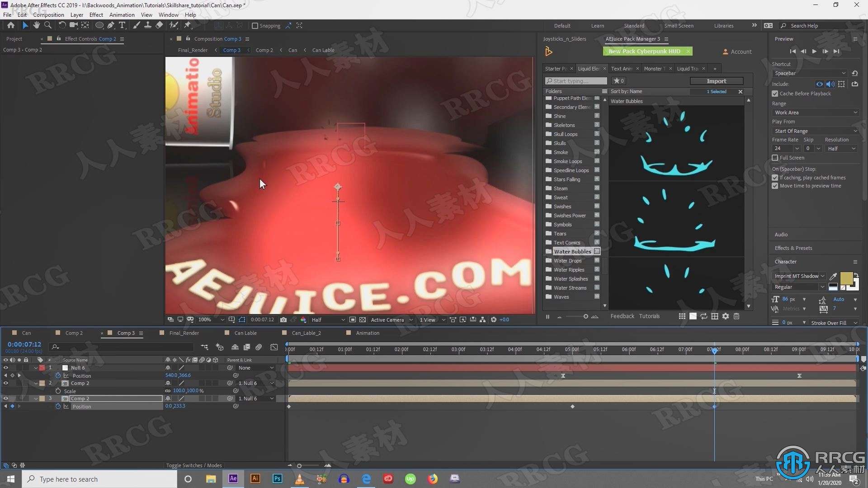Toggle Cache Before Playback checkbox
This screenshot has height=488, width=868.
(x=775, y=94)
